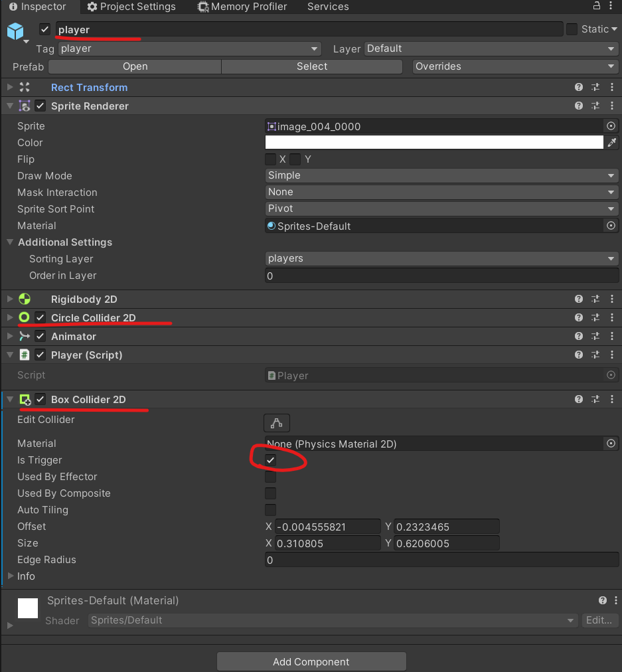Enable Auto Tiling checkbox
The image size is (622, 672).
pos(270,510)
